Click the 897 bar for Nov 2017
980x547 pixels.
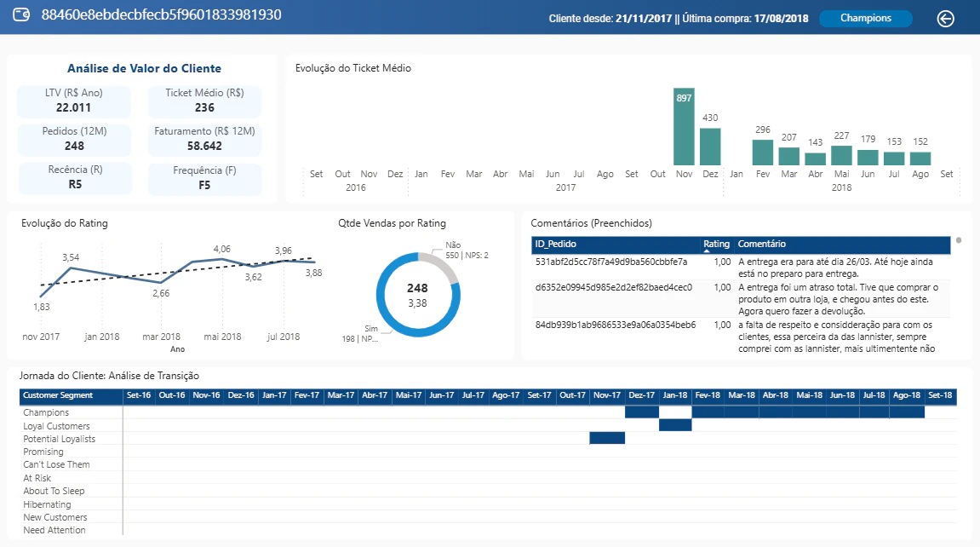tap(684, 127)
